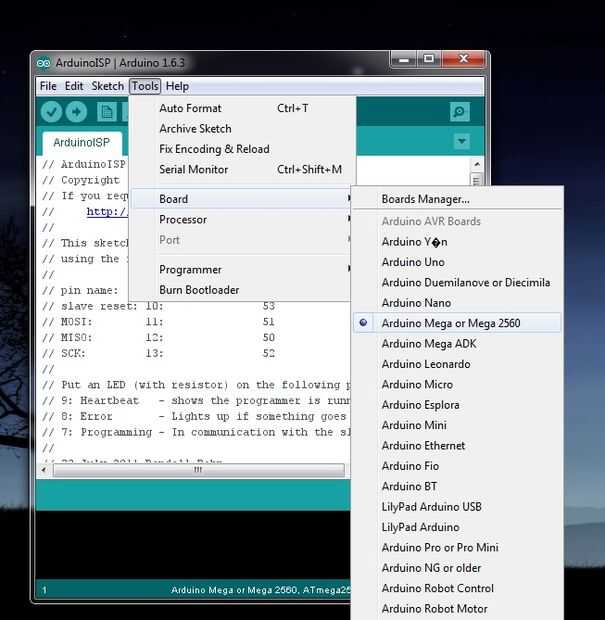The height and width of the screenshot is (620, 605).
Task: Click status bar Arduino Mega board text
Action: coord(261,590)
